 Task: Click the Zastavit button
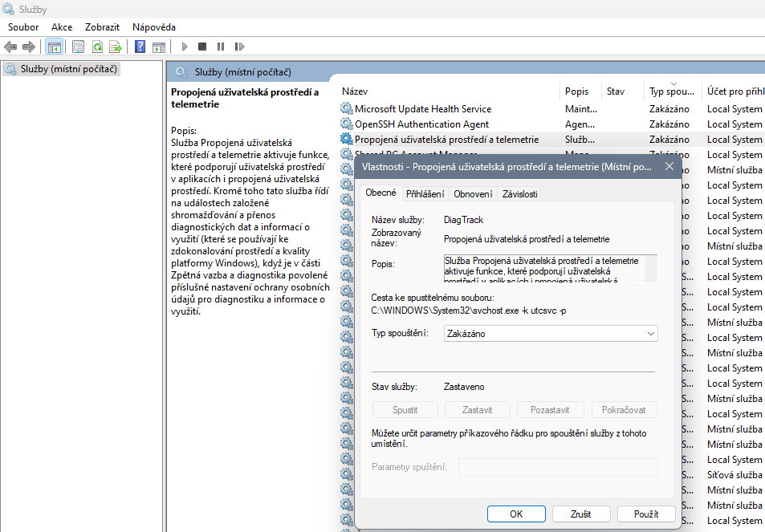tap(477, 409)
